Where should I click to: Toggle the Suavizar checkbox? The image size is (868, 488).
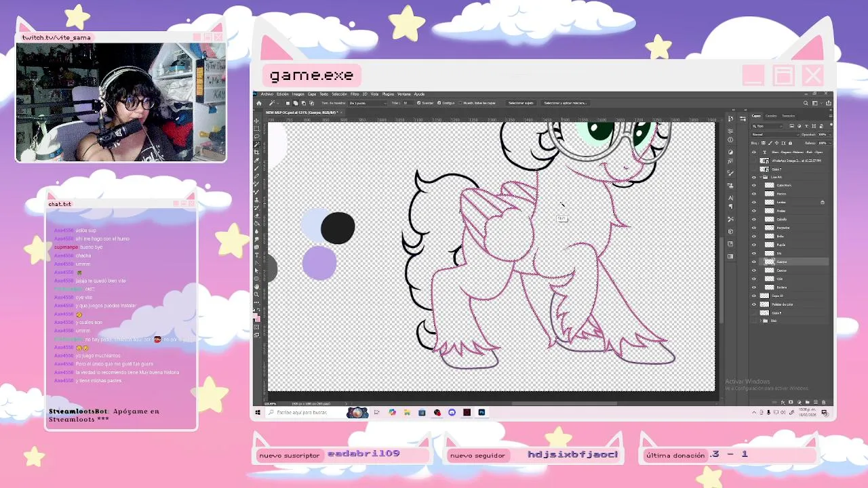point(419,103)
